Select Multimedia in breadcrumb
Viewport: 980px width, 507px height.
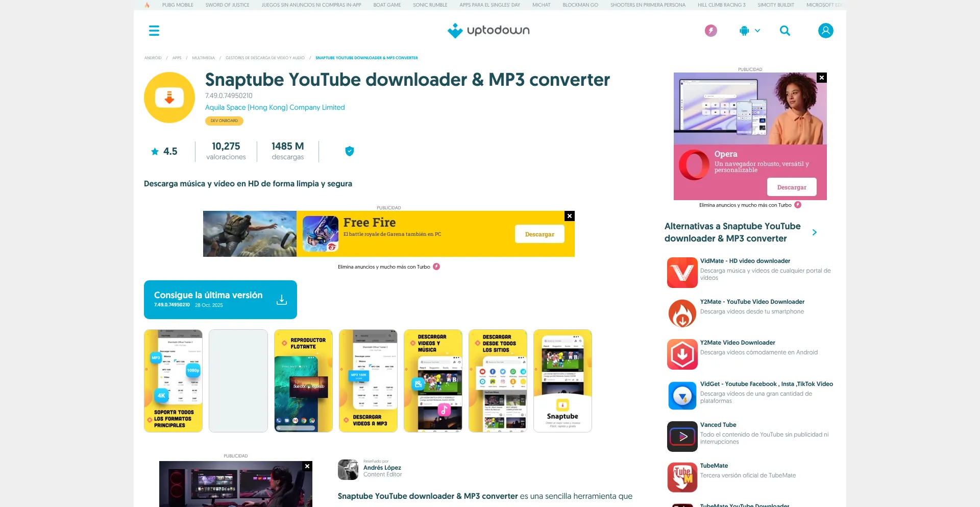click(203, 58)
